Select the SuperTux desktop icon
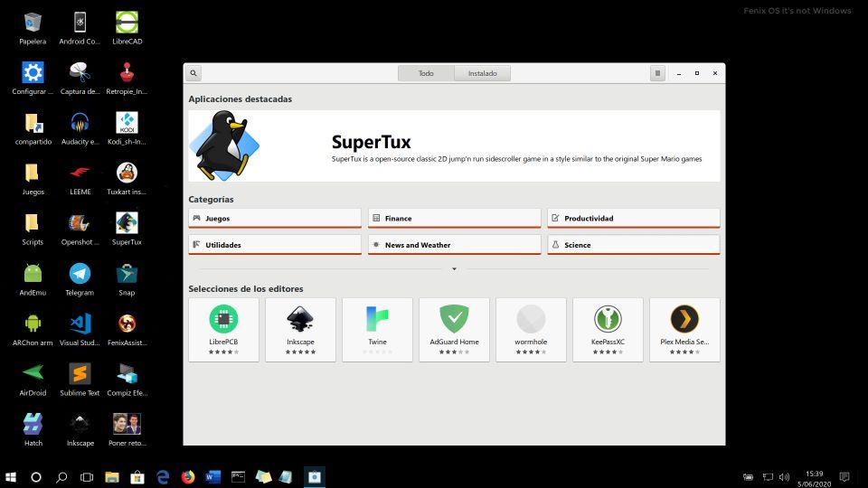 [x=127, y=230]
